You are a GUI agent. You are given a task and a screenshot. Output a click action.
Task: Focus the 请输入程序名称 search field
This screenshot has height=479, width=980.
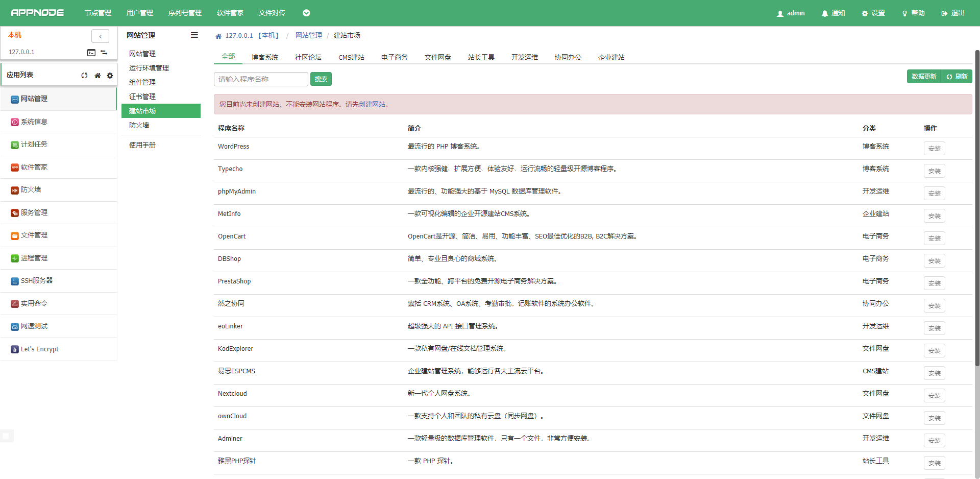[x=261, y=79]
